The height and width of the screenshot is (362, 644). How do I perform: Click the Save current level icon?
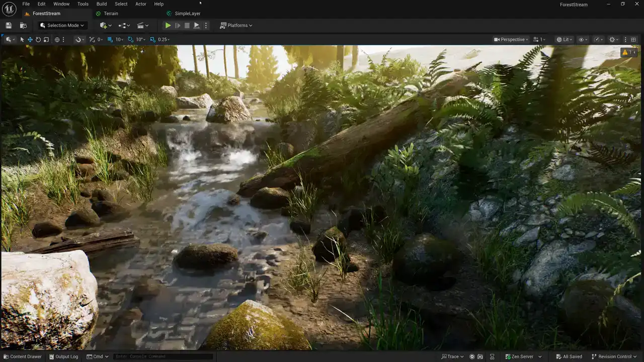(x=9, y=26)
